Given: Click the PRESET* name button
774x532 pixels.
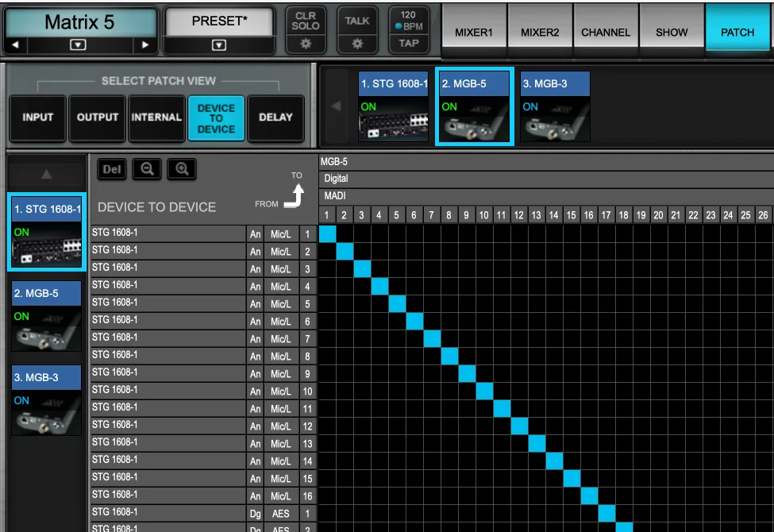Looking at the screenshot, I should [x=219, y=21].
